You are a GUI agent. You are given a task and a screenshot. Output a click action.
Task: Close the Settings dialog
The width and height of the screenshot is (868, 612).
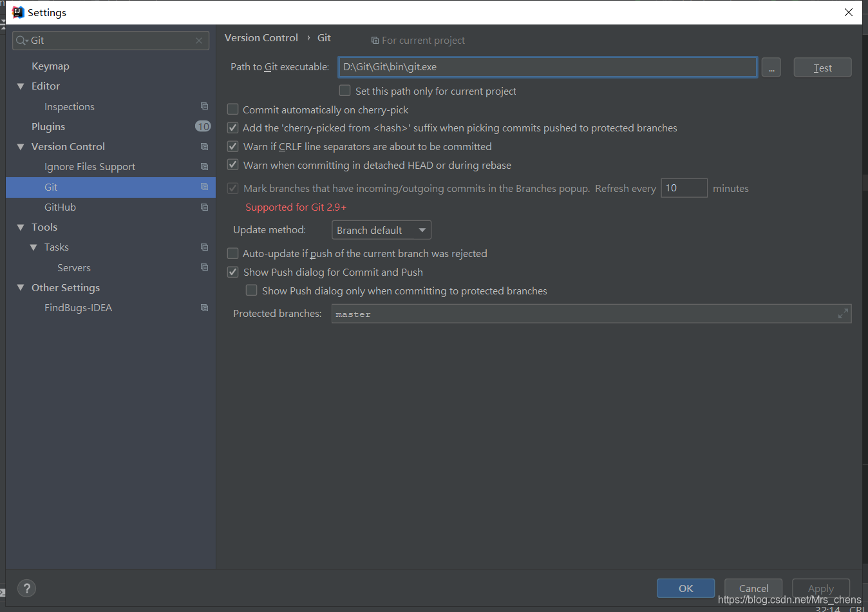pos(849,12)
